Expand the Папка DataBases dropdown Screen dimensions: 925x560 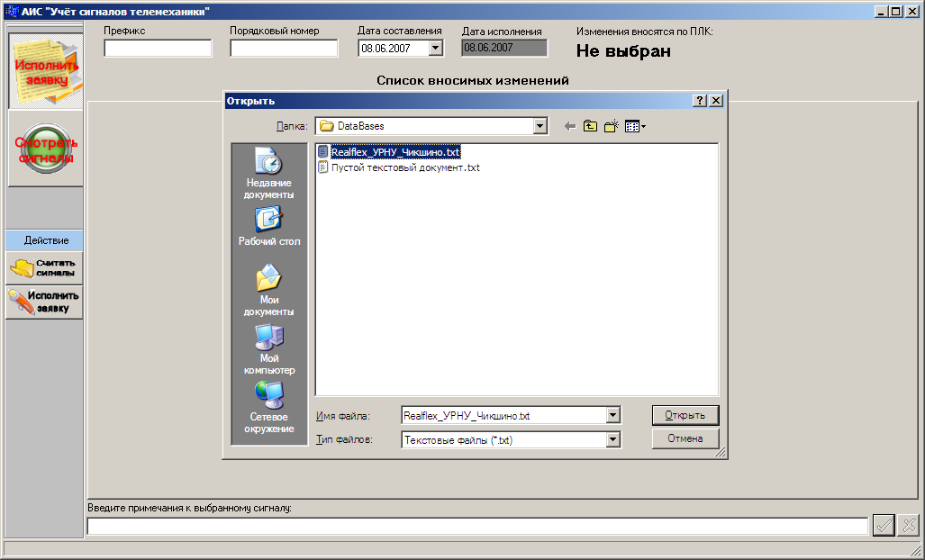540,126
